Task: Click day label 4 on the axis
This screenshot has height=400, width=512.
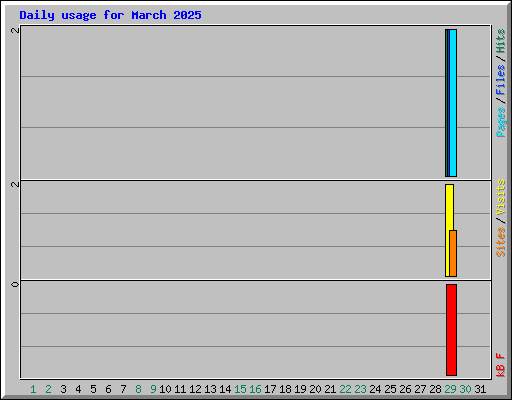Action: tap(78, 389)
